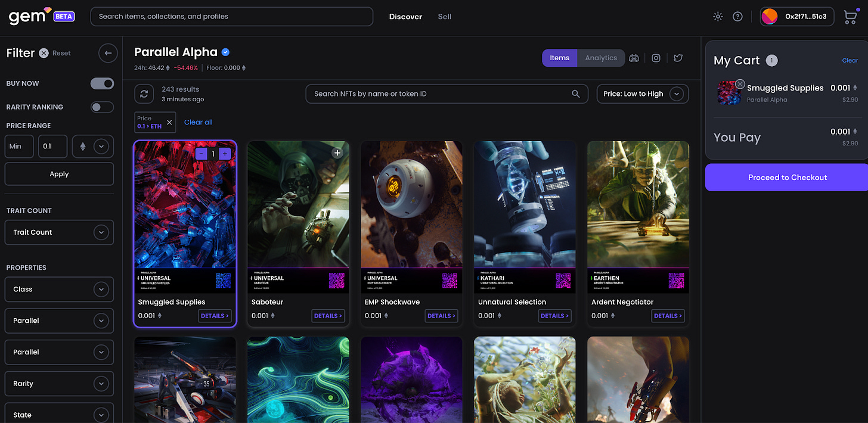Click the Saboteur card QR code
This screenshot has height=423, width=868.
[337, 281]
